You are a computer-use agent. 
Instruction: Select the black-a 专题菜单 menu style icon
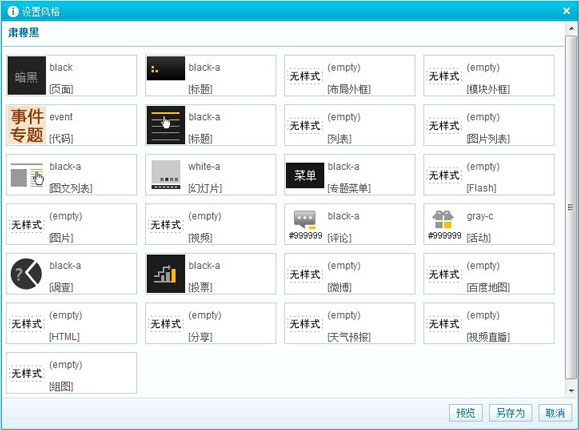pos(305,175)
